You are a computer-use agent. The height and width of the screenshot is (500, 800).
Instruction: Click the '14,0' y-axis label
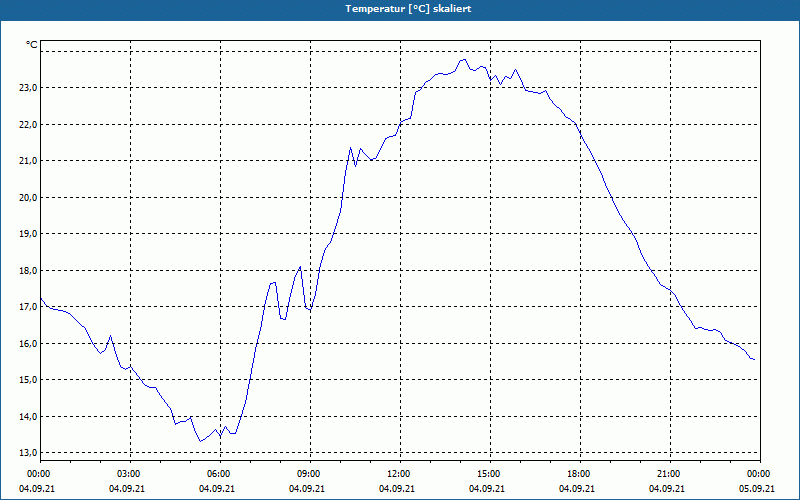pyautogui.click(x=29, y=416)
